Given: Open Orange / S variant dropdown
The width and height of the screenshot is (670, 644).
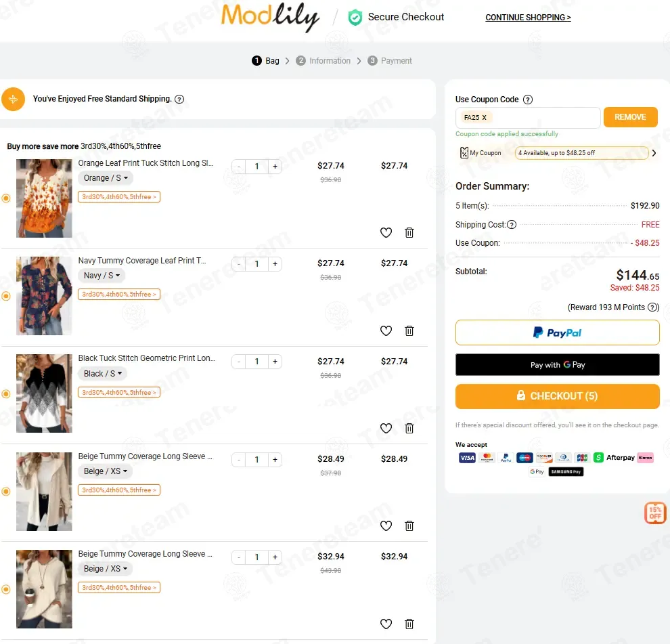Looking at the screenshot, I should [106, 178].
